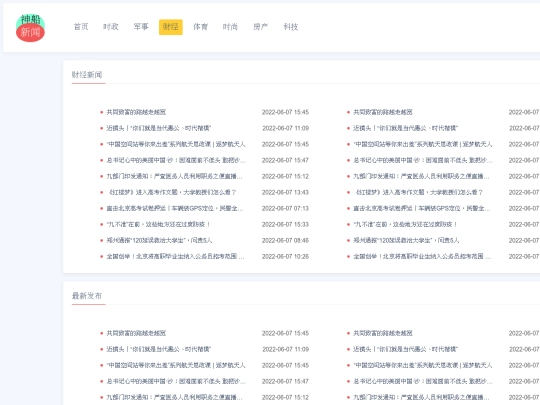The image size is (540, 405).
Task: Open 共同致富 headline in 最新发布 left column
Action: point(136,333)
